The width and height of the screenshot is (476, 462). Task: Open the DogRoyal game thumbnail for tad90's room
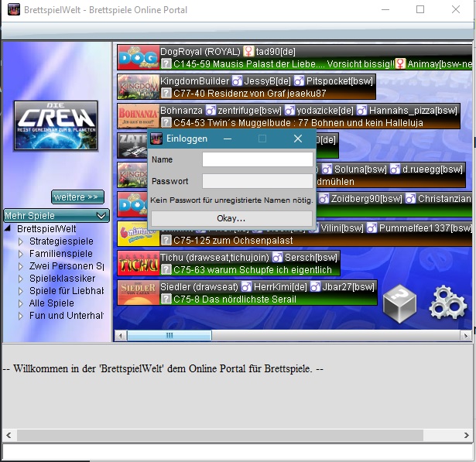click(139, 57)
